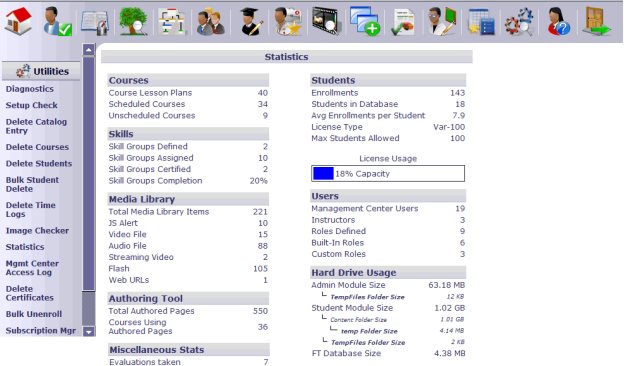The width and height of the screenshot is (624, 366).
Task: Open the gears with magnifier utilities icon
Action: tap(519, 22)
